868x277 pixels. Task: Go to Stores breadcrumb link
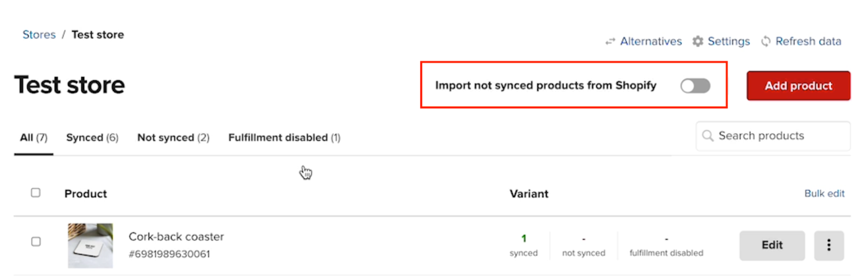tap(39, 35)
